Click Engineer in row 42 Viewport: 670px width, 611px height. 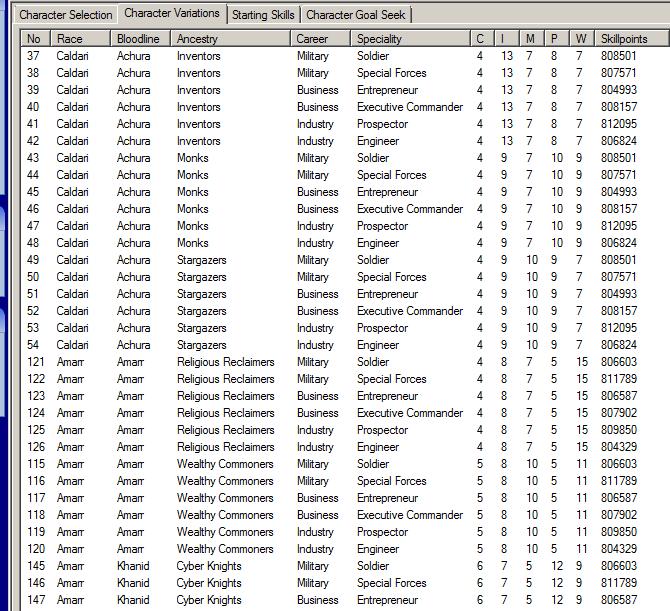pyautogui.click(x=378, y=141)
